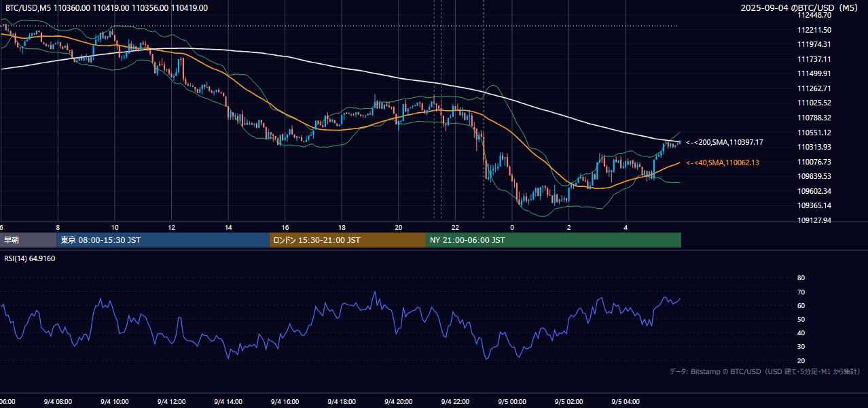Click the "9/5 02:00" time label

(x=569, y=402)
